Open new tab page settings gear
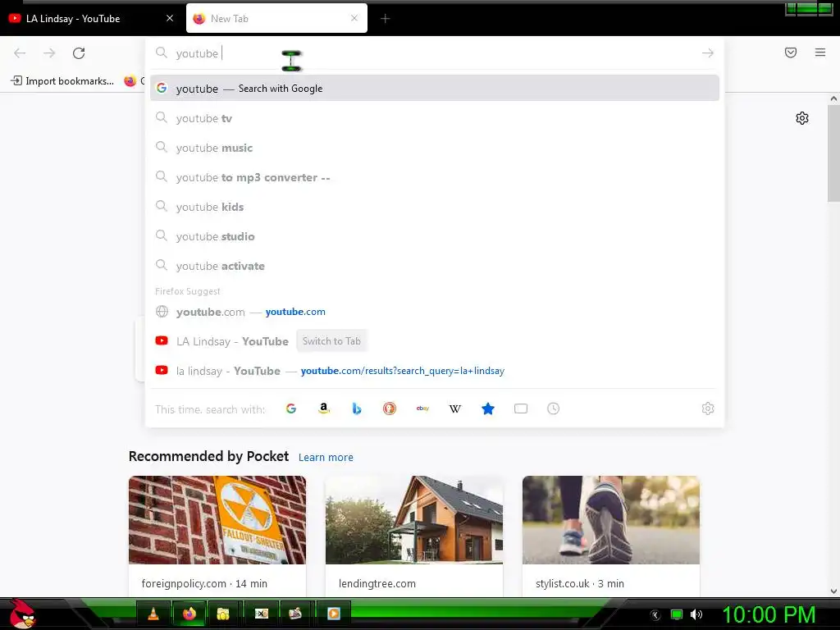Viewport: 840px width, 630px height. (801, 118)
